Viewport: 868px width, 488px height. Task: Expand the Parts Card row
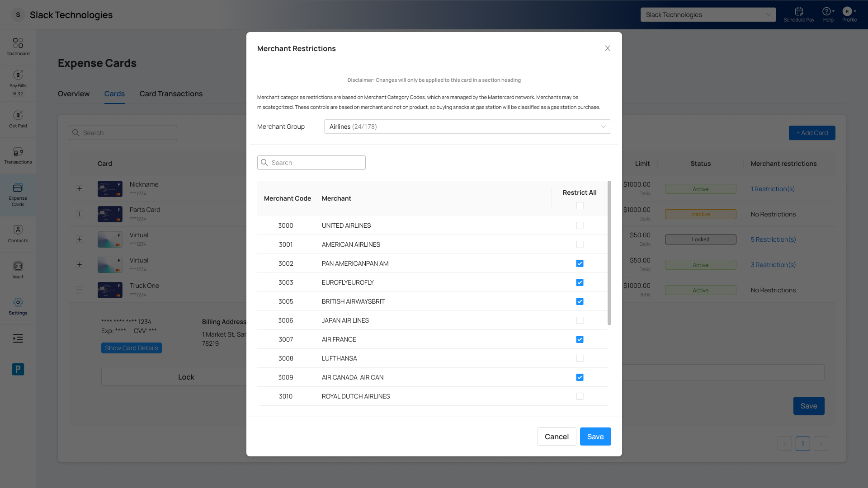[x=80, y=214]
